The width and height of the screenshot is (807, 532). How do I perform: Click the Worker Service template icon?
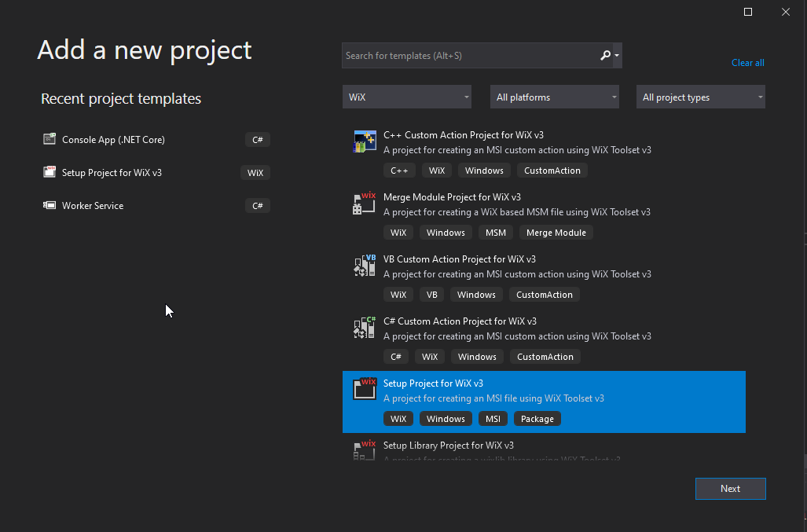pyautogui.click(x=50, y=205)
